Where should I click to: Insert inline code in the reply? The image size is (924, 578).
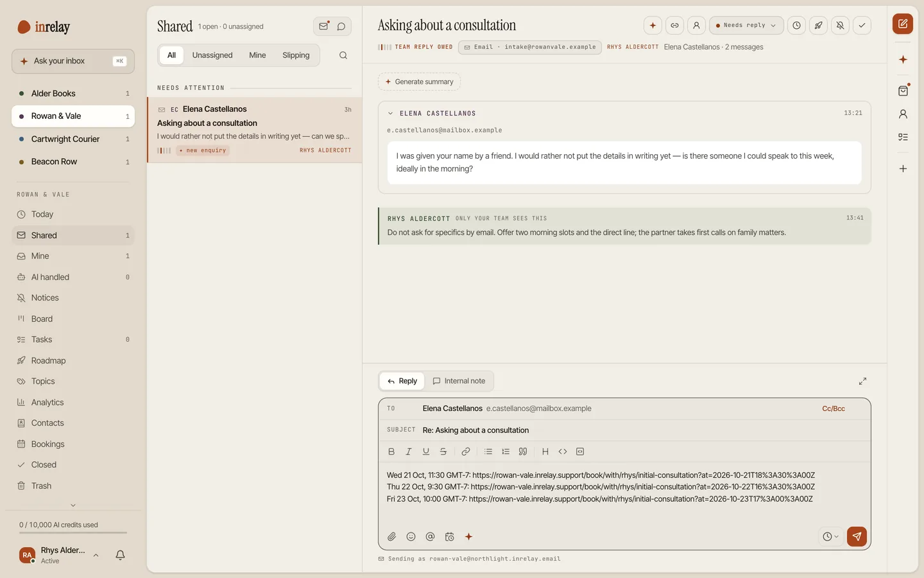coord(563,451)
